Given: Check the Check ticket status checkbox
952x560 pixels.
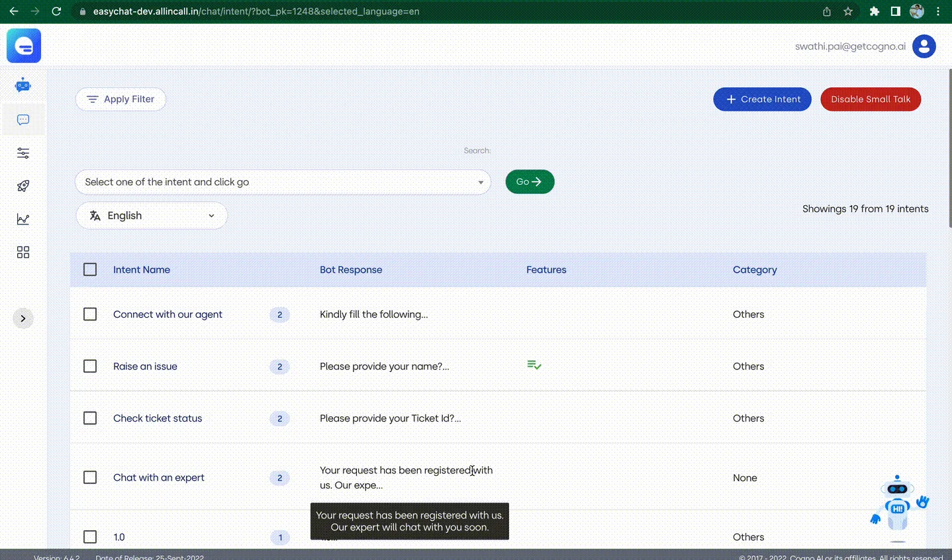Looking at the screenshot, I should (90, 418).
